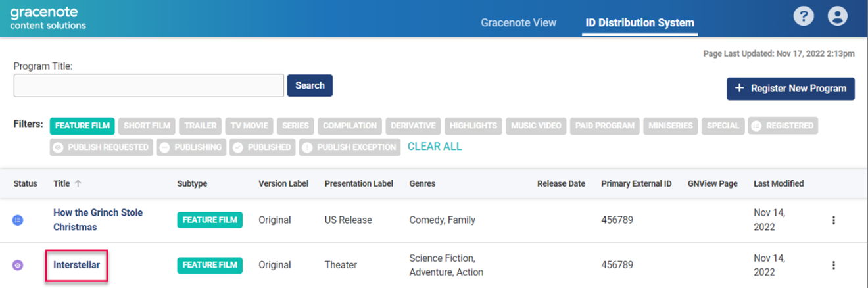Open the user account profile icon
The image size is (868, 288).
[x=837, y=16]
